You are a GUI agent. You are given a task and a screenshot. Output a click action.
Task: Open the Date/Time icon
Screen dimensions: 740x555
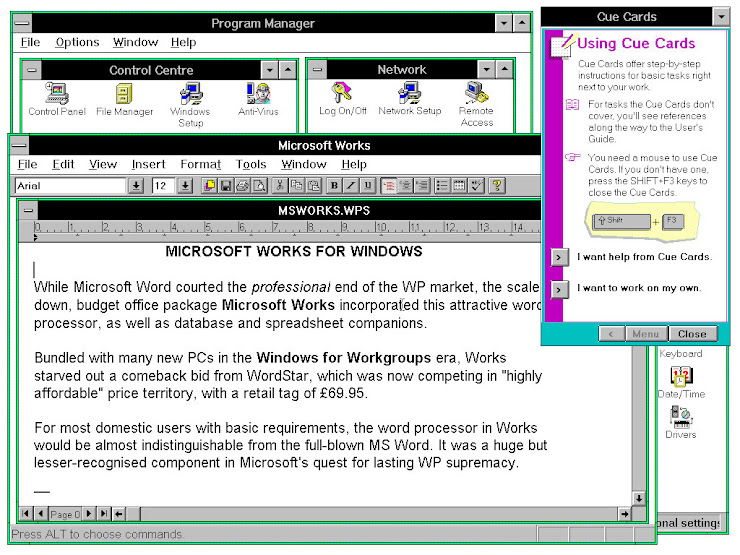(x=681, y=382)
